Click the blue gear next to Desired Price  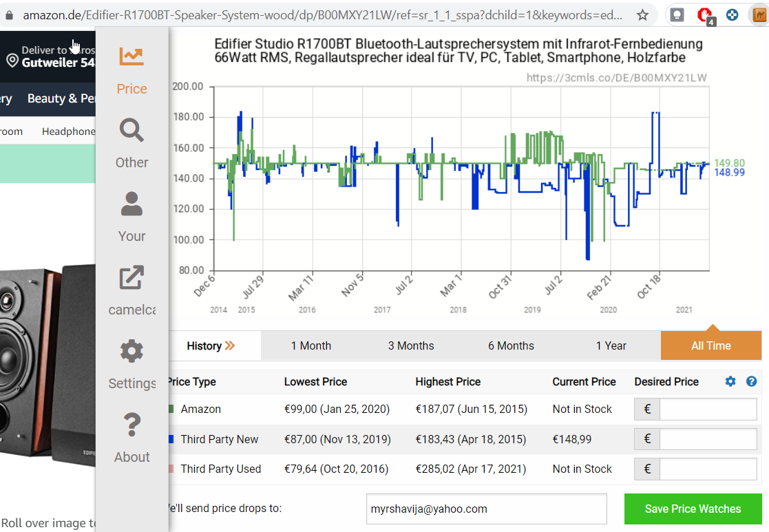click(730, 381)
